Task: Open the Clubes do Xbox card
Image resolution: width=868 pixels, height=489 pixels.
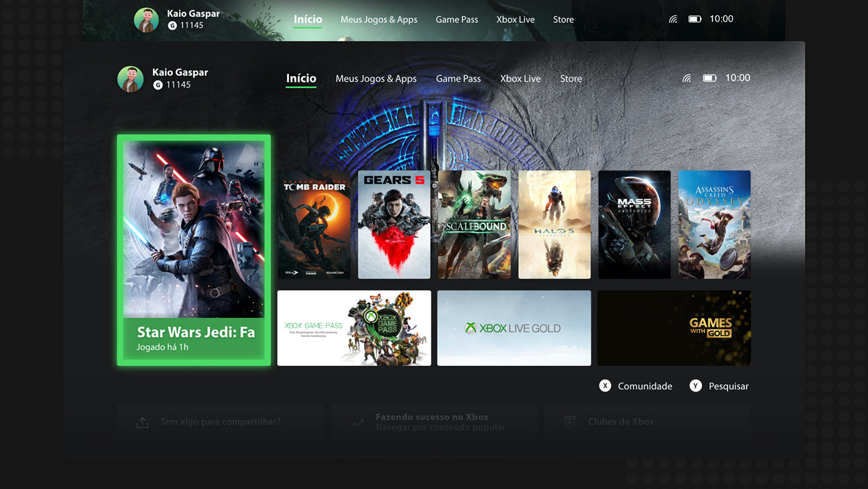Action: pyautogui.click(x=647, y=422)
